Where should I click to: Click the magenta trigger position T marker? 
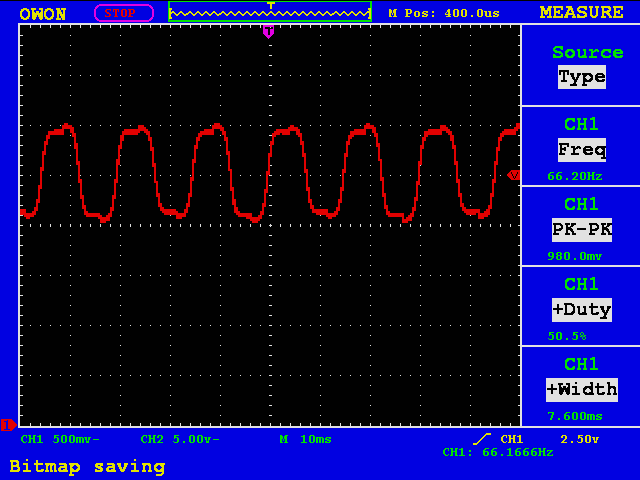268,31
